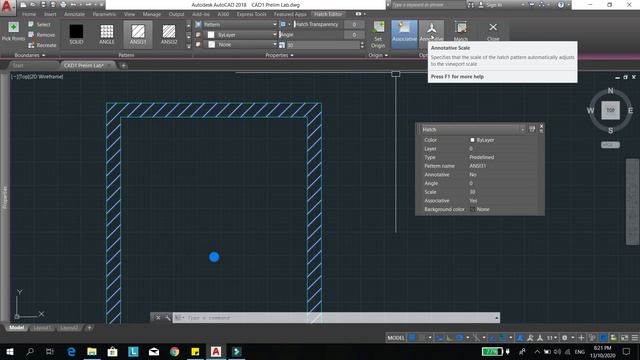
Task: Expand the Properties panel
Action: click(x=279, y=55)
